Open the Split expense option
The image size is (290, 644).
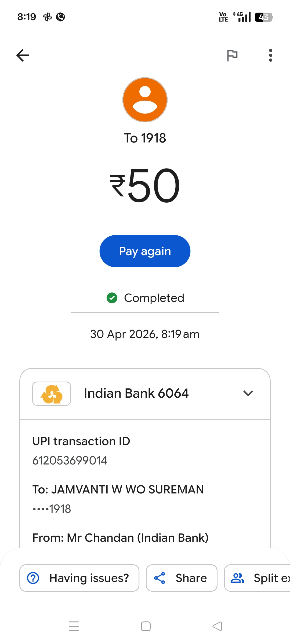(x=257, y=578)
